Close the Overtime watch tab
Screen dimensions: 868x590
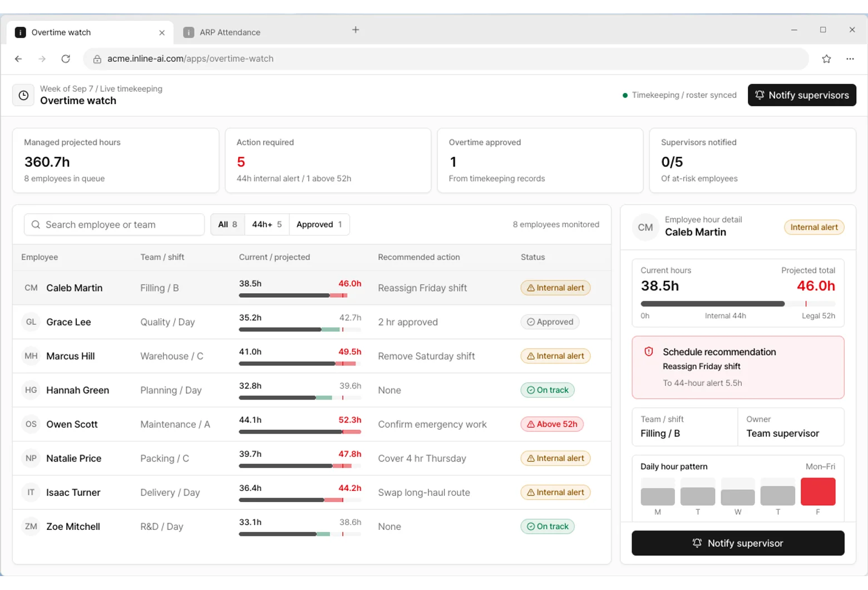tap(162, 33)
